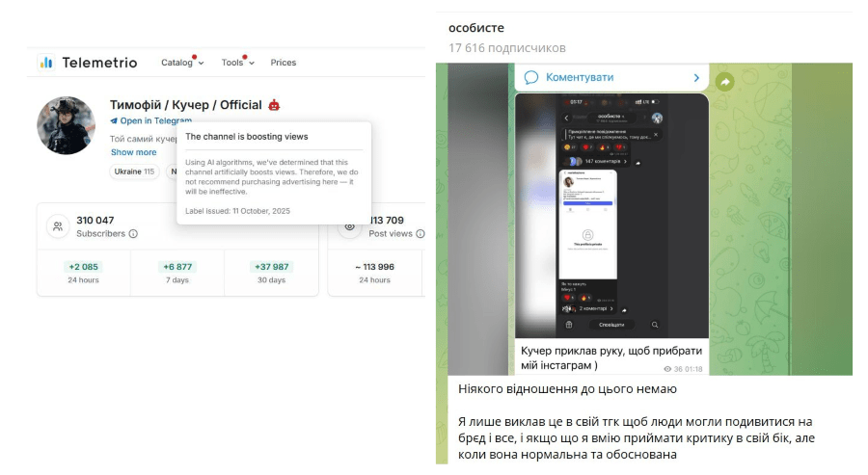
Task: Click the "The channel is boosting views" heading
Action: click(x=246, y=137)
